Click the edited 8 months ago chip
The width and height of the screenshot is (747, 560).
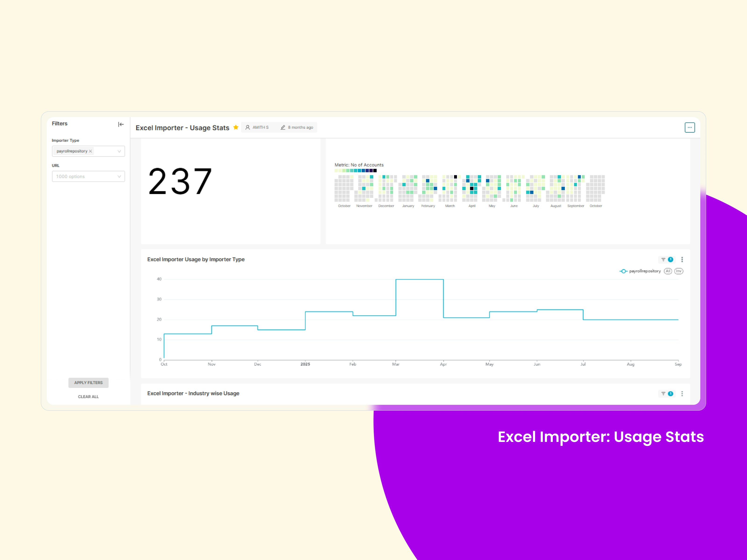click(x=297, y=127)
